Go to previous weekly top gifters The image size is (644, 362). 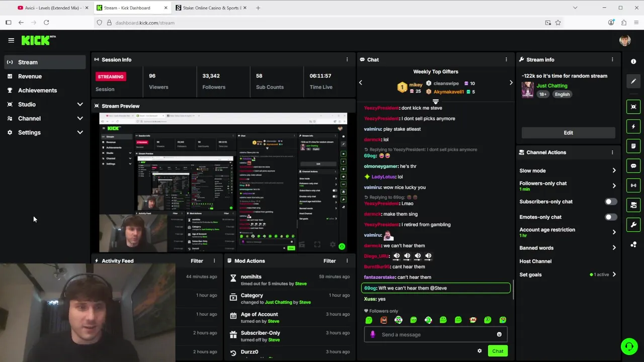click(x=360, y=82)
